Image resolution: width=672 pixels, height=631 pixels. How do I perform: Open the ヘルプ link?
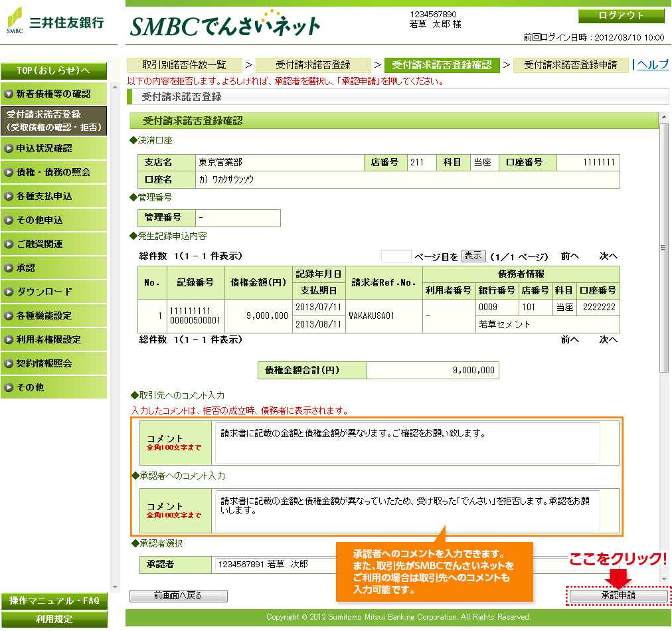[653, 64]
